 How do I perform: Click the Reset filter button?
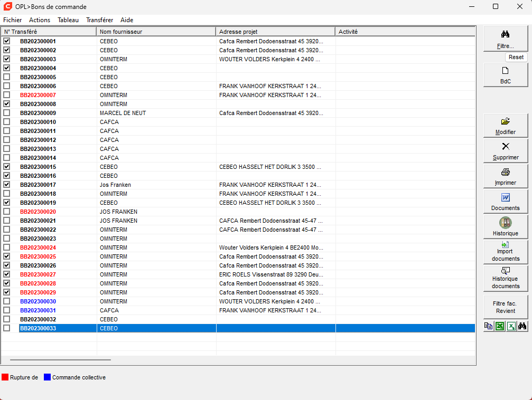point(516,58)
